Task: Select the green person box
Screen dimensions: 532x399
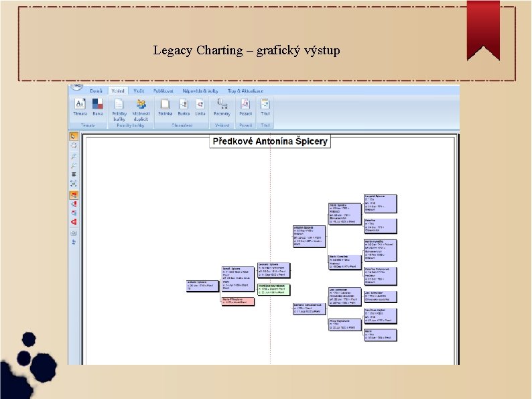Action: (x=273, y=289)
